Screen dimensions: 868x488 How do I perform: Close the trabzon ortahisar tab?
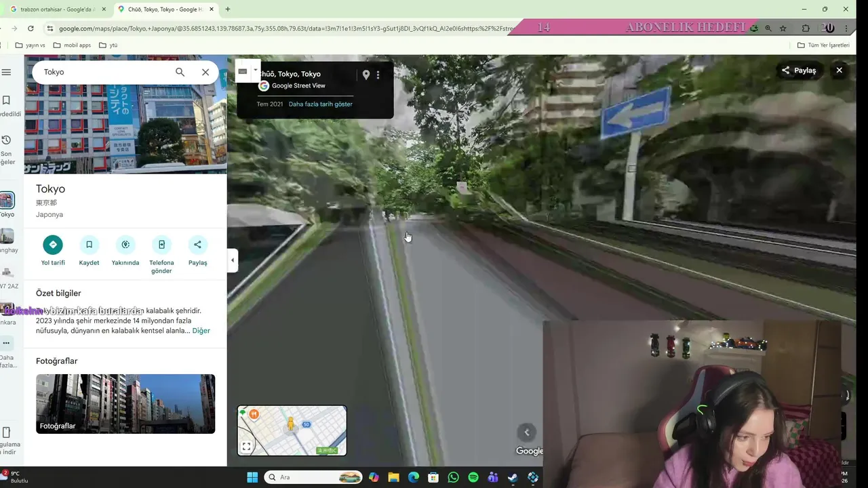102,9
